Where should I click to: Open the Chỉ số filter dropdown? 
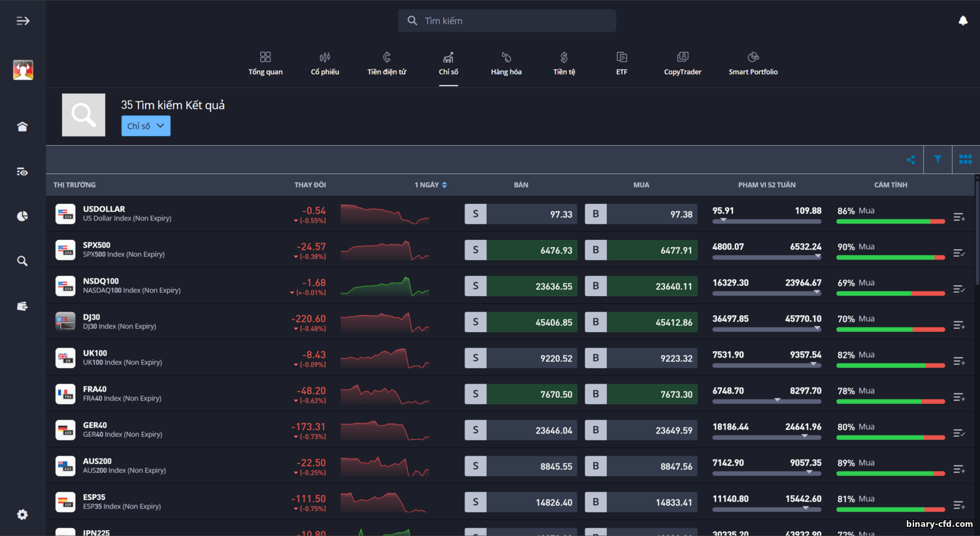tap(146, 126)
